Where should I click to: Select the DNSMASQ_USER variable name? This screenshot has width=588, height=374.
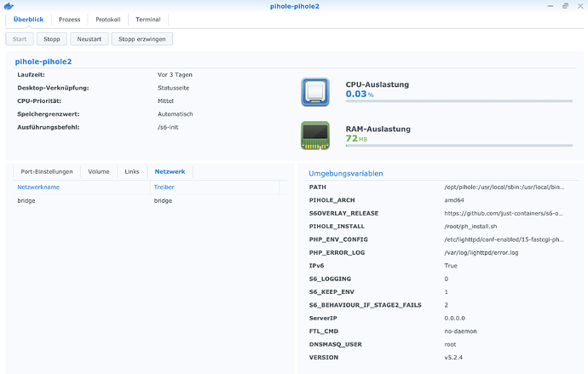coord(335,344)
